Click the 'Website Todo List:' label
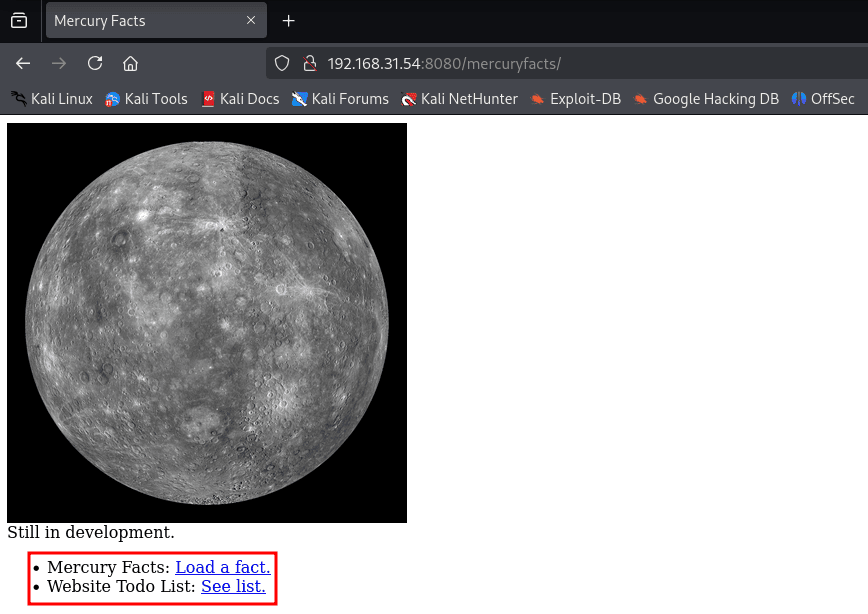The image size is (868, 614). point(121,586)
